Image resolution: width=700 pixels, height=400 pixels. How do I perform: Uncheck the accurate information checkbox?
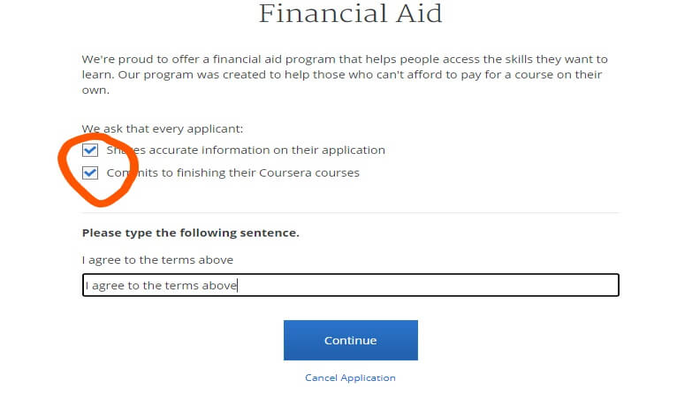click(x=90, y=150)
